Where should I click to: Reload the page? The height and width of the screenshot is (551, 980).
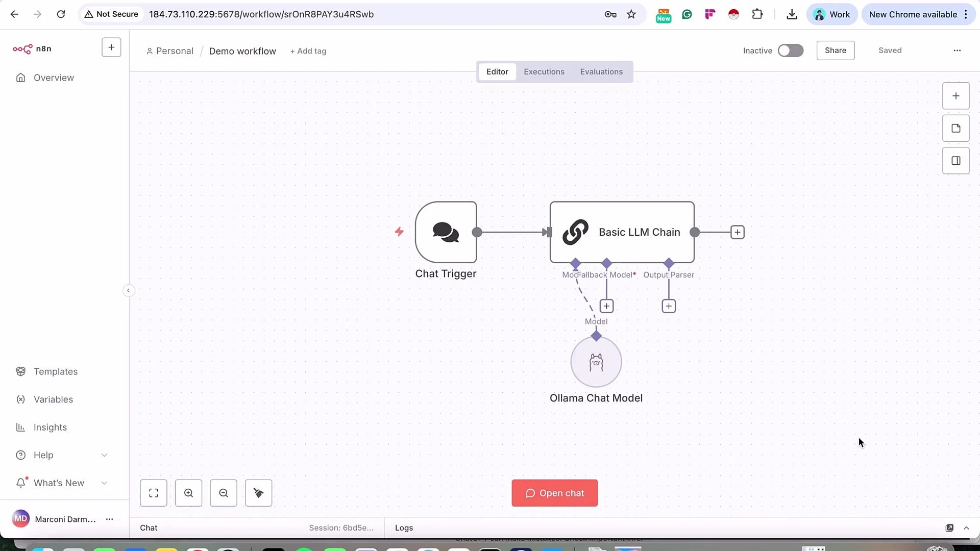pos(61,14)
